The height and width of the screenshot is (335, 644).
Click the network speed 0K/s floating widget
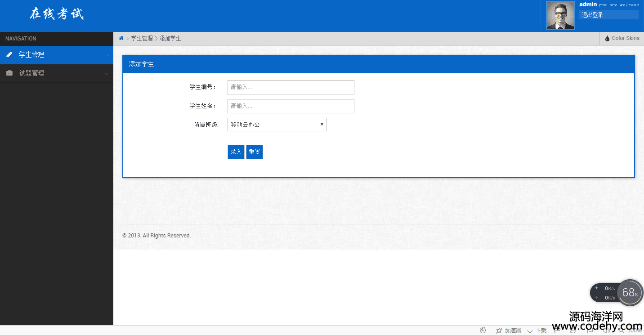(x=604, y=293)
